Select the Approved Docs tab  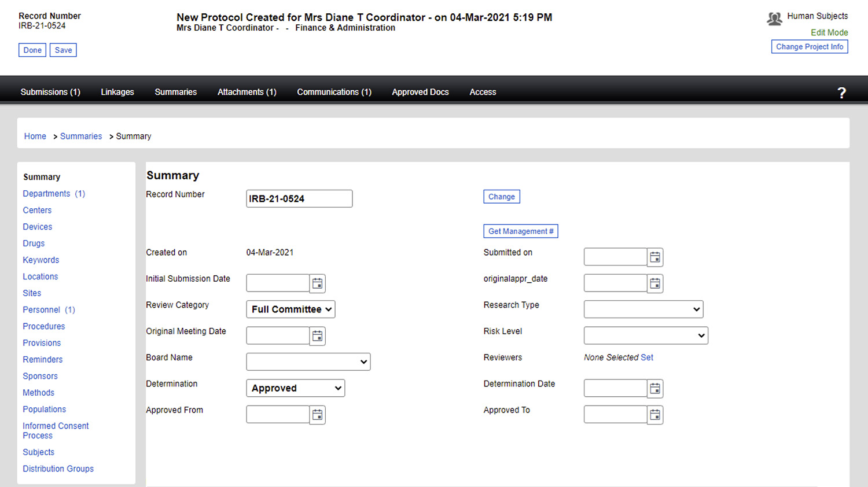pos(420,91)
